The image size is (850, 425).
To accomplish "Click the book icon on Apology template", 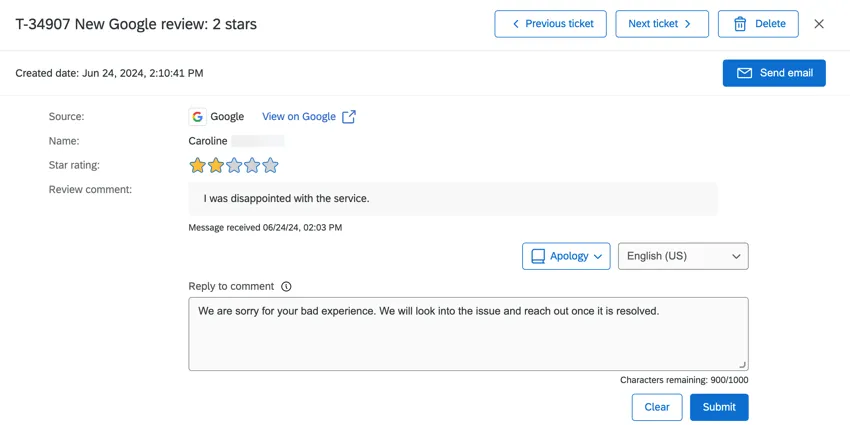I will (538, 256).
